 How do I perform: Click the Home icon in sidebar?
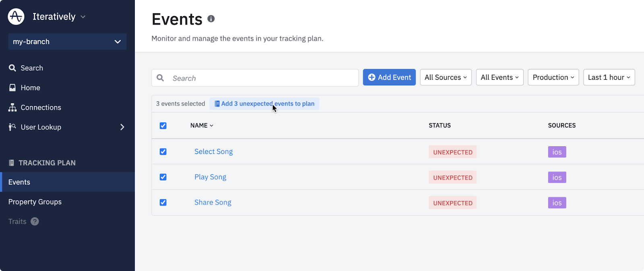12,88
